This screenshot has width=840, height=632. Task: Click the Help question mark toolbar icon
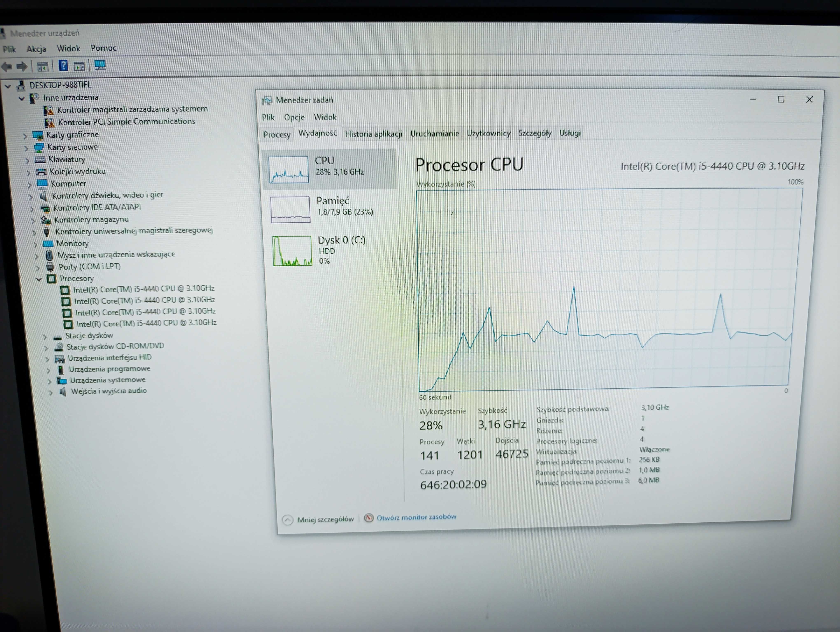63,66
